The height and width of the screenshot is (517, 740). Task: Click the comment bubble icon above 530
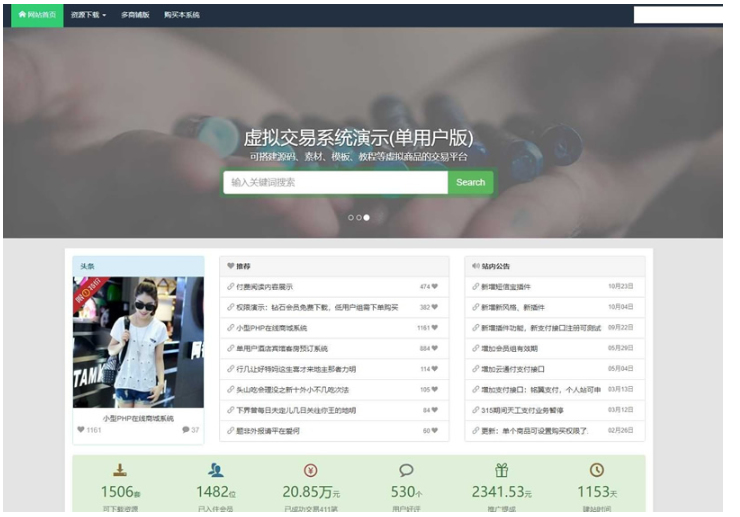[x=406, y=470]
